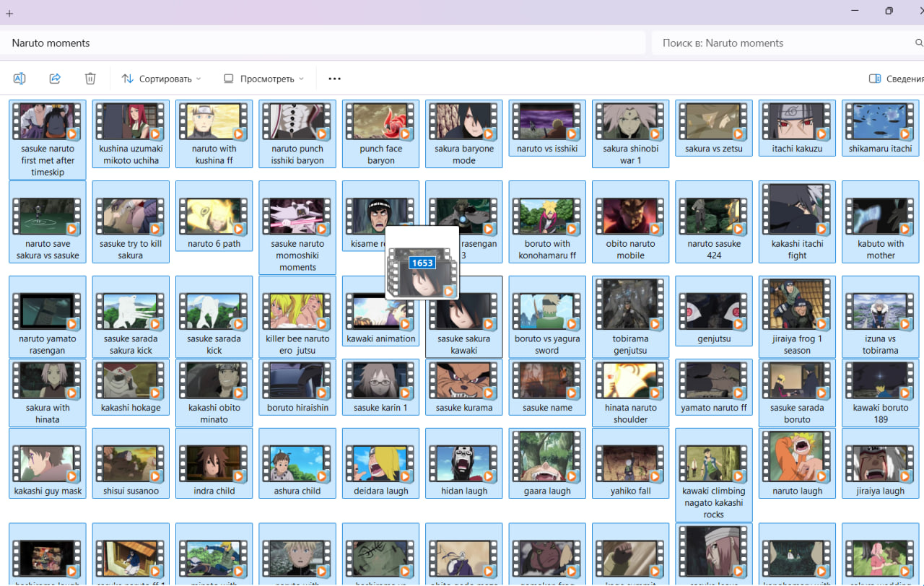The width and height of the screenshot is (924, 586).
Task: Select the sasuke naruto momoshiki moments video
Action: pos(297,227)
